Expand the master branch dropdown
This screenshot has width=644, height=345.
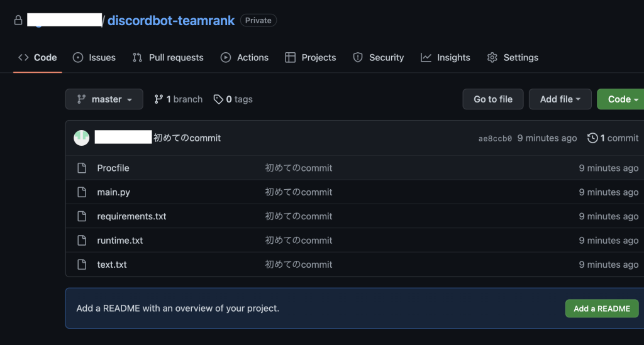click(104, 99)
